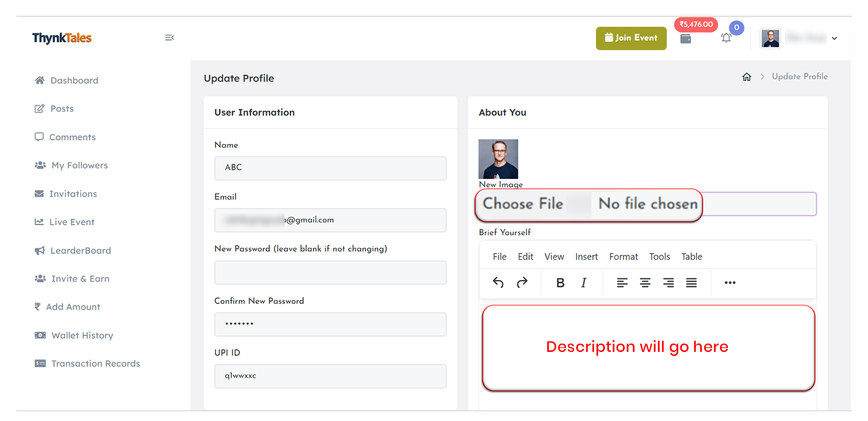Select the Dashboard icon in the sidebar
The image size is (868, 421).
(40, 80)
